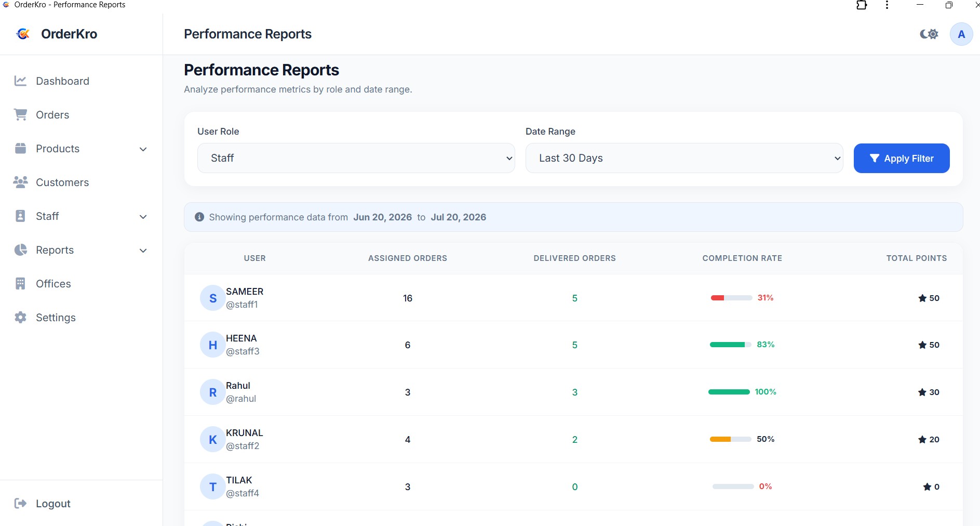The width and height of the screenshot is (980, 526).
Task: Click Rahul's 100% completion progress bar
Action: (x=729, y=392)
